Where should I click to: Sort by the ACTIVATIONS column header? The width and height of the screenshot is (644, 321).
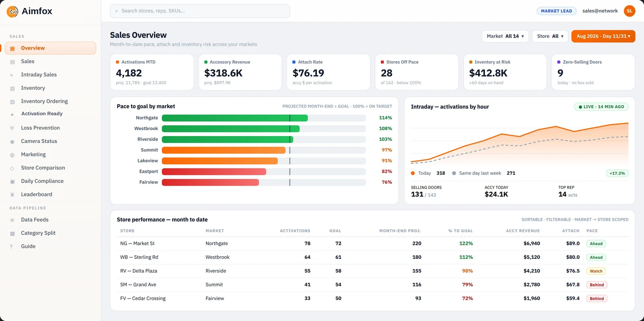tap(295, 231)
